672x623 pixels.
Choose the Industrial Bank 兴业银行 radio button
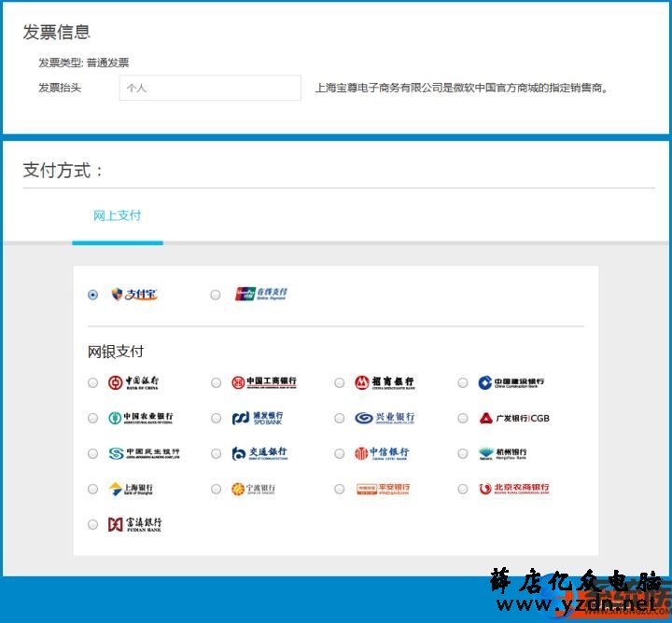click(x=340, y=418)
